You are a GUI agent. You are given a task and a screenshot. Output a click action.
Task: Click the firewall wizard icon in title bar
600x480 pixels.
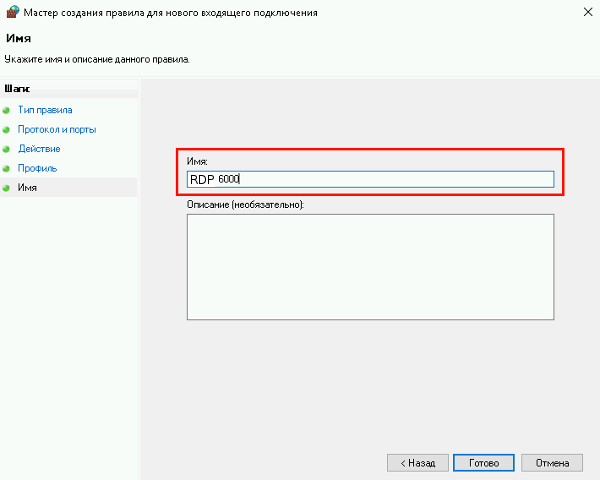tap(11, 13)
